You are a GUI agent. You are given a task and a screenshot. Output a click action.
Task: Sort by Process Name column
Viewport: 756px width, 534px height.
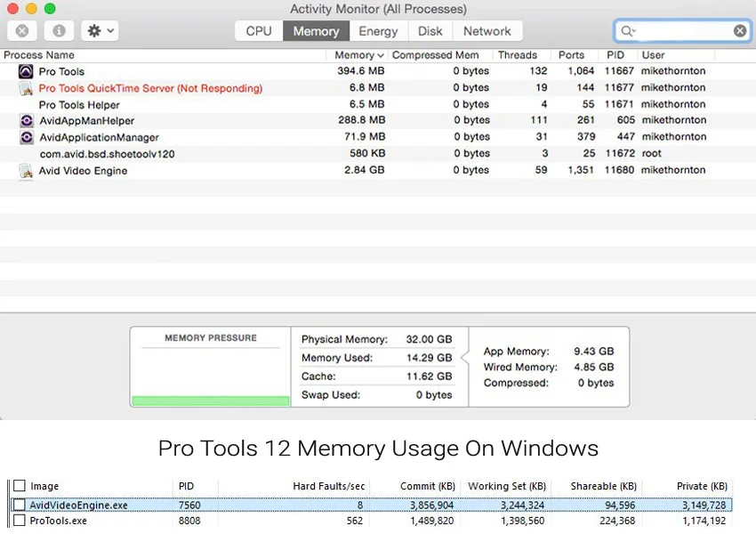(x=39, y=55)
